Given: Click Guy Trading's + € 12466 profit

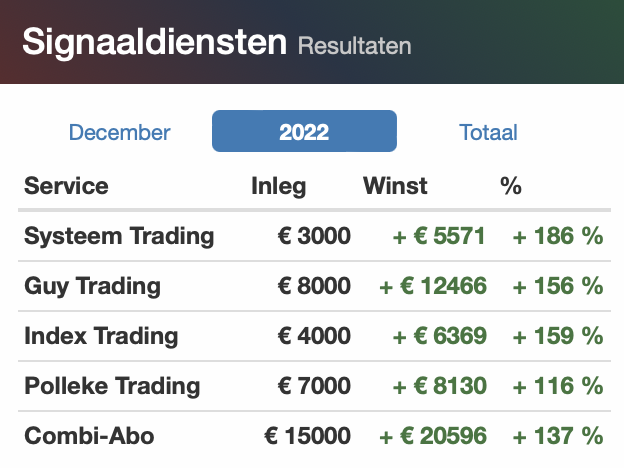Looking at the screenshot, I should click(433, 286).
